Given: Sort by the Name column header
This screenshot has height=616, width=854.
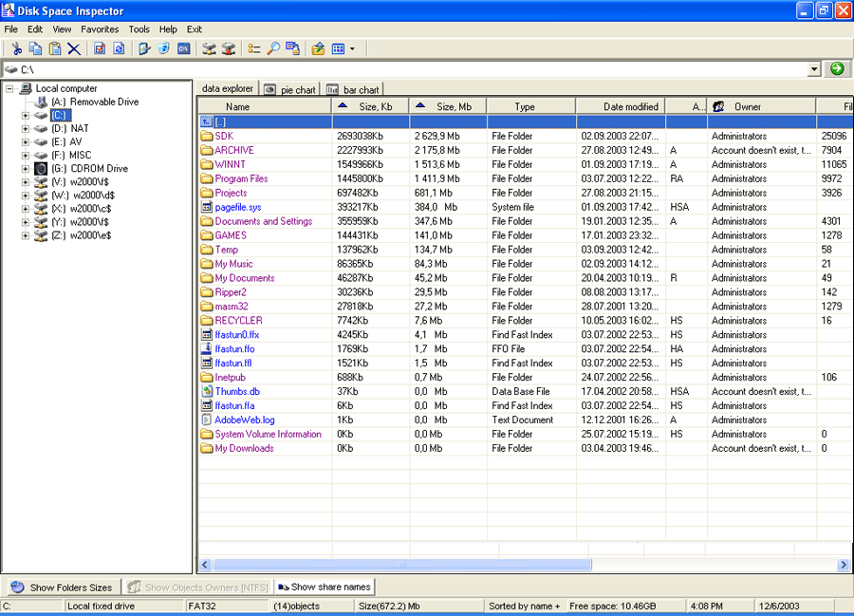Looking at the screenshot, I should (x=265, y=106).
